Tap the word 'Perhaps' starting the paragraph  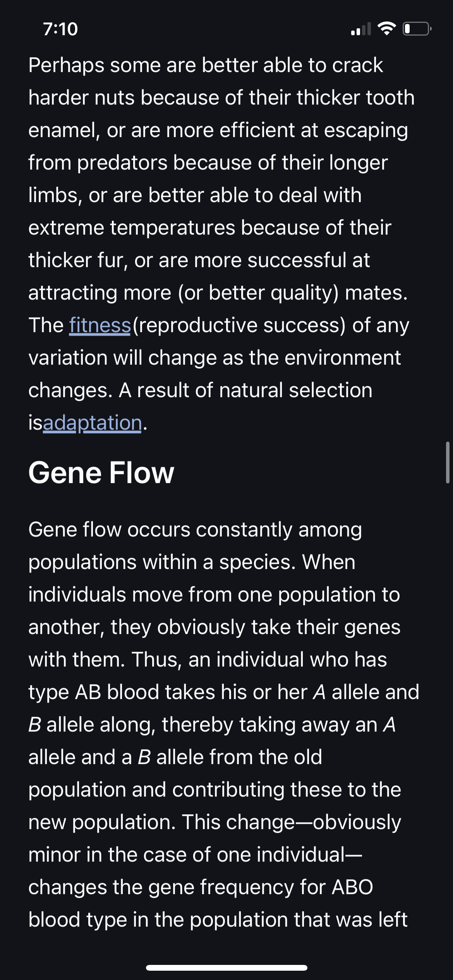tap(66, 65)
